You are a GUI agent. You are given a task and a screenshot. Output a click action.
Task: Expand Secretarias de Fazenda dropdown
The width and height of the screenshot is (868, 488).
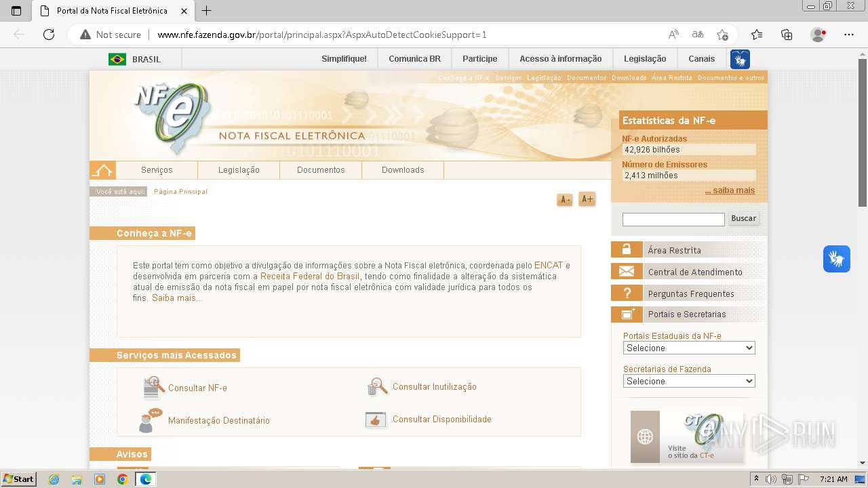coord(689,381)
